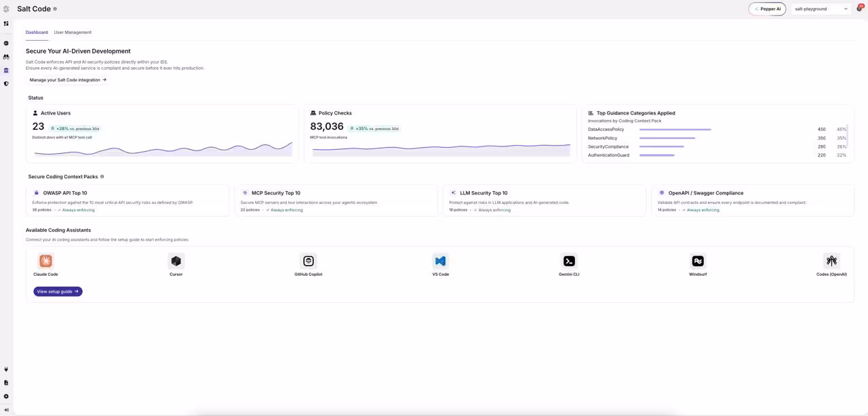Click the info dot next to Salt Code

coord(55,9)
